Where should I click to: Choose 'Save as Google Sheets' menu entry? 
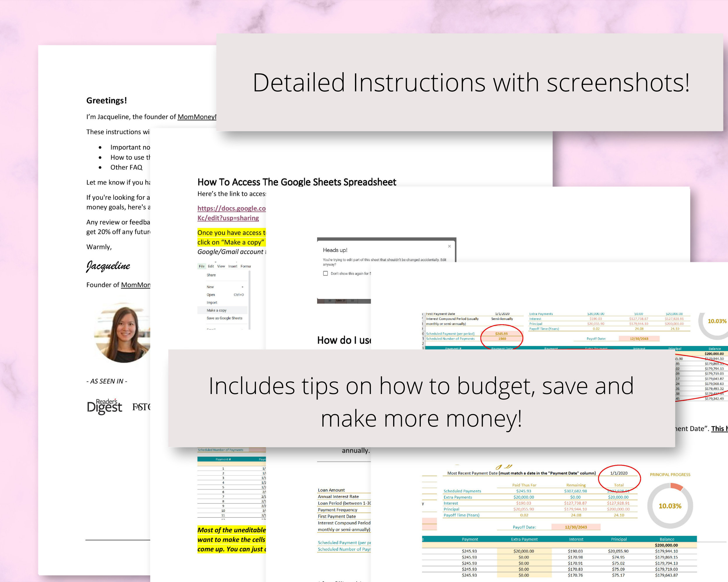pos(225,318)
